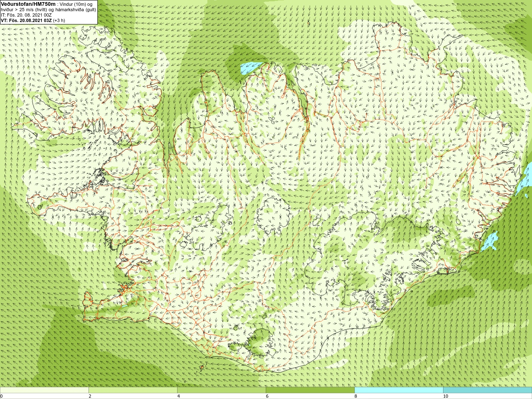
Task: Click the legend scale label '8'
Action: [x=356, y=396]
